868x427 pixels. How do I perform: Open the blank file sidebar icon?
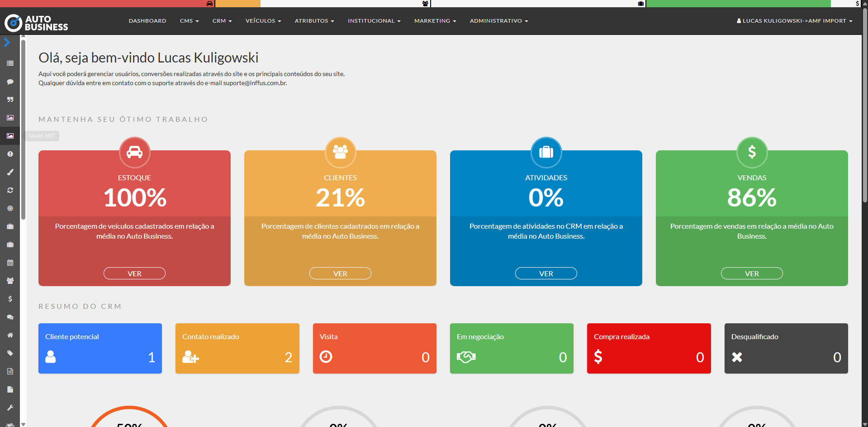(x=10, y=389)
